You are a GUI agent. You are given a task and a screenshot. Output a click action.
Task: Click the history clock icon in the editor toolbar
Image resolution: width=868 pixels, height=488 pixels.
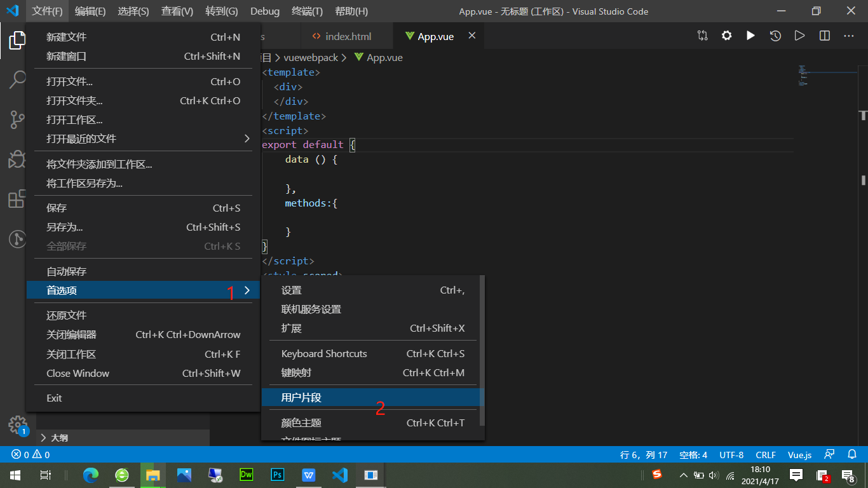point(775,36)
